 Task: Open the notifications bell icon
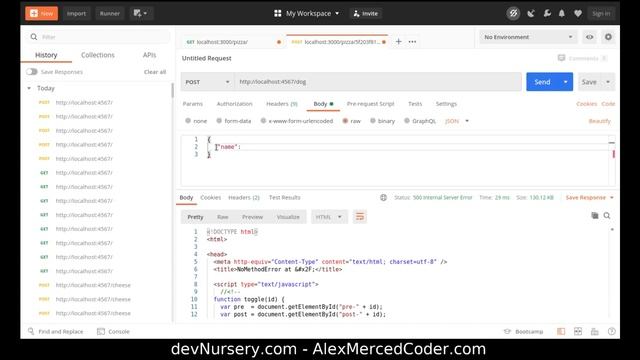tap(562, 13)
